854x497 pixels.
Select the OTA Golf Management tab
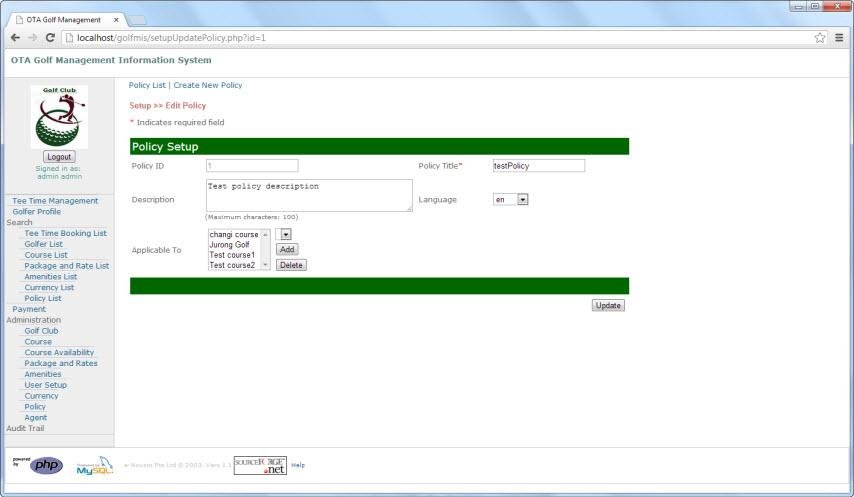click(x=64, y=20)
